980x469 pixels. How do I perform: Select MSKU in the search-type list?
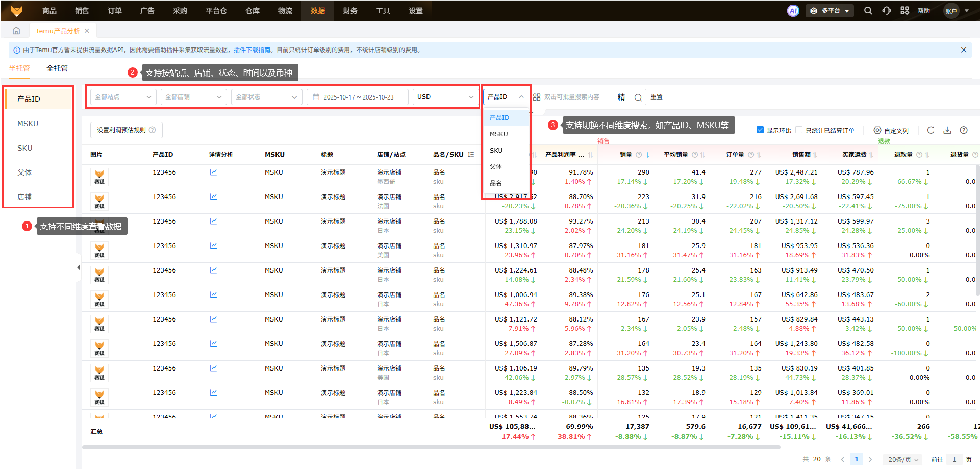pyautogui.click(x=498, y=134)
